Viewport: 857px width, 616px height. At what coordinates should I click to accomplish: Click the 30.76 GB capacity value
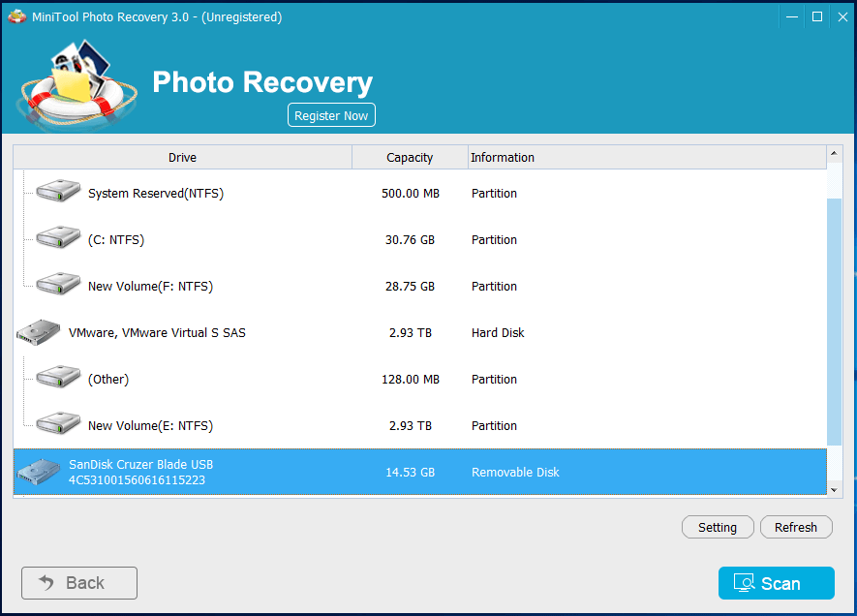pyautogui.click(x=410, y=240)
